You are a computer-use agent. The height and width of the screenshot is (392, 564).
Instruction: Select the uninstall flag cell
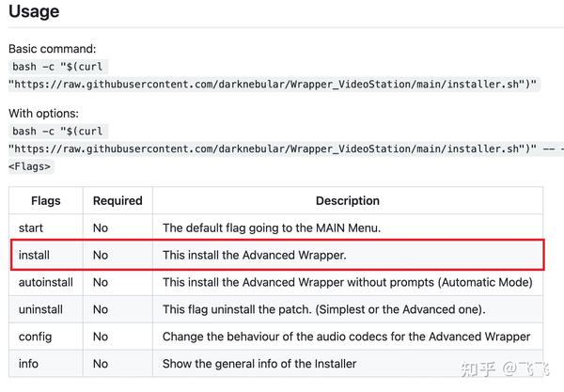40,309
